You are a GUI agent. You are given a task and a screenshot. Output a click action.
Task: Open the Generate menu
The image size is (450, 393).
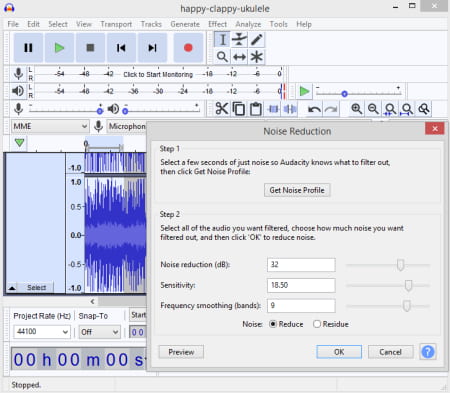[185, 24]
